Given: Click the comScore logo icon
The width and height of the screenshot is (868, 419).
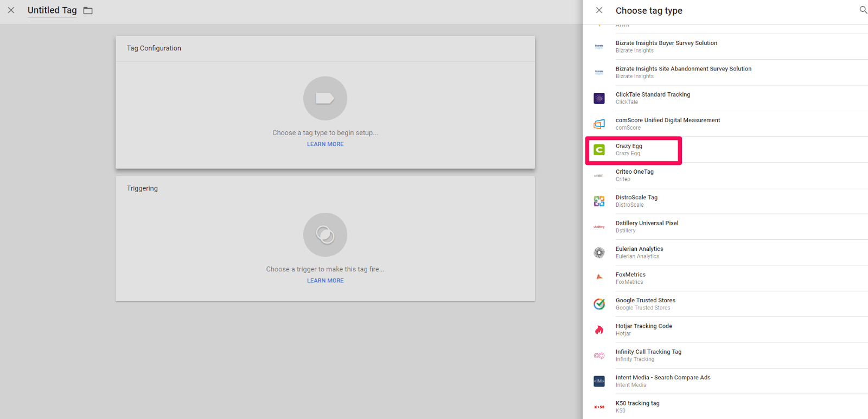Looking at the screenshot, I should coord(599,124).
